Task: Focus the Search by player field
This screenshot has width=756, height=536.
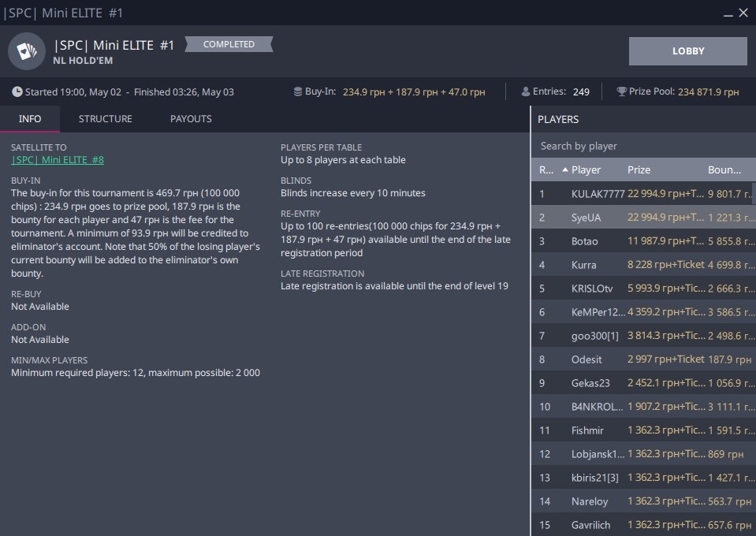Action: 643,146
